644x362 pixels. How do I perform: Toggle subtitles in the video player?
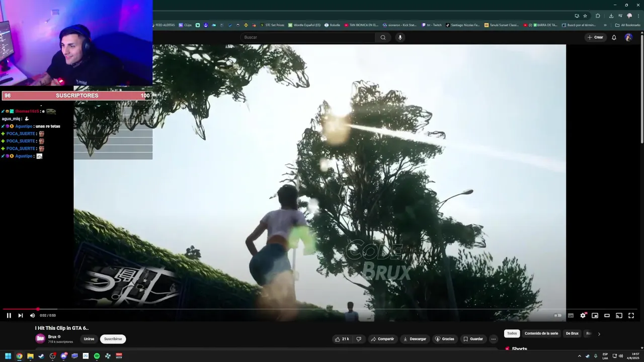click(x=571, y=315)
